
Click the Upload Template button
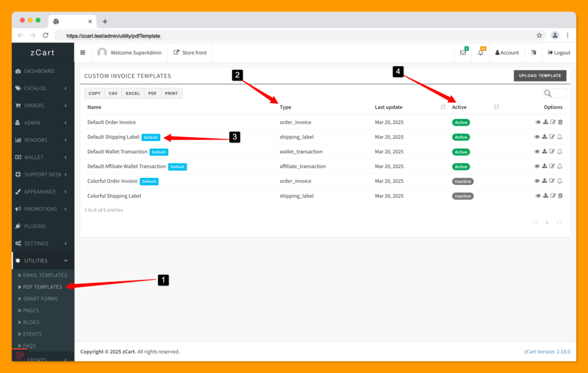[540, 76]
